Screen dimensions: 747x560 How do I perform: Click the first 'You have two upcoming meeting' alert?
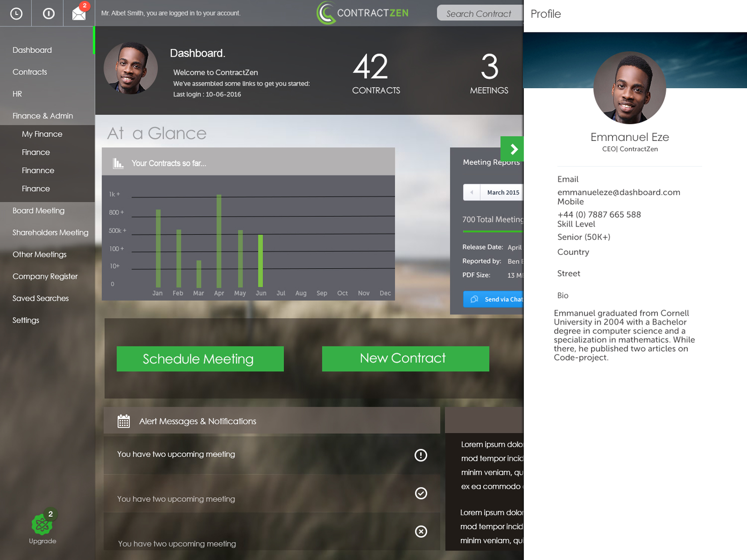(272, 454)
